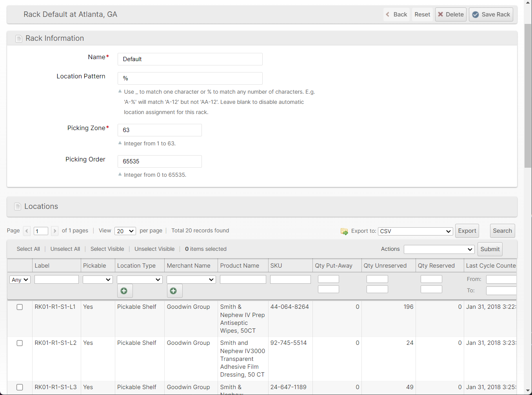Click the green plus under Location Type
This screenshot has width=532, height=395.
124,291
